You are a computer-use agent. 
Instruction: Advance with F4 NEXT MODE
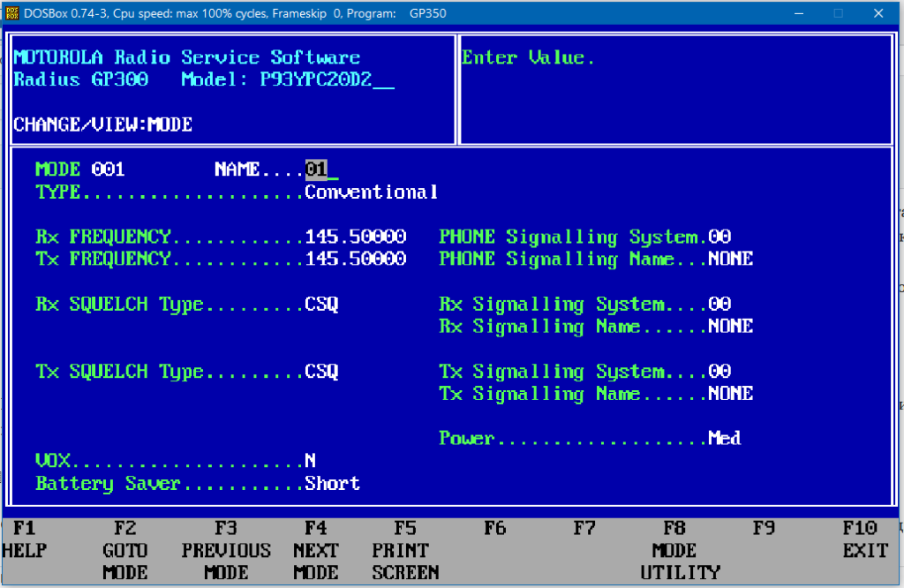[316, 551]
